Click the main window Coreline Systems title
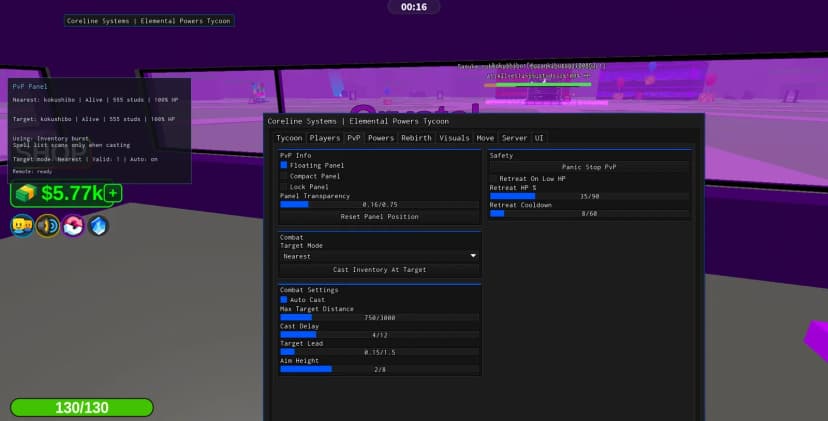 (358, 121)
